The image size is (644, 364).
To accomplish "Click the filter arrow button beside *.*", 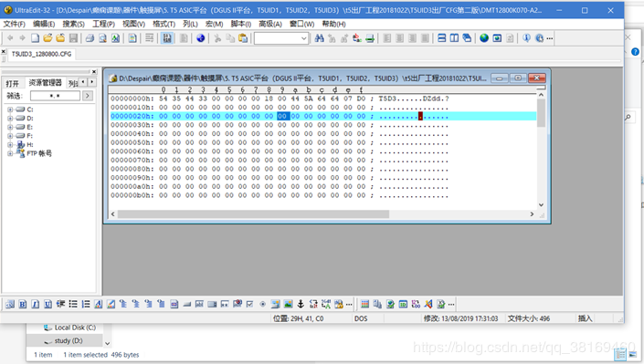I will pos(87,96).
